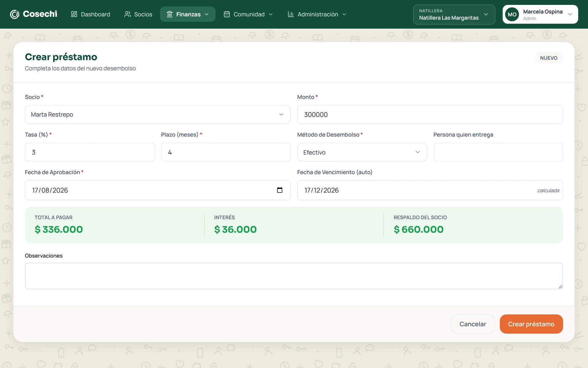The height and width of the screenshot is (368, 588).
Task: Open the Método de Desembolso dropdown
Action: pos(362,152)
